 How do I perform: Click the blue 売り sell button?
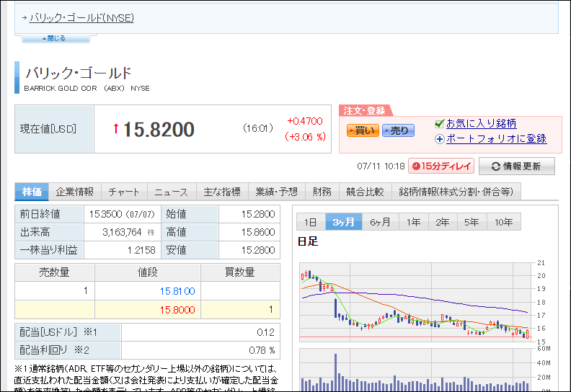tap(398, 130)
